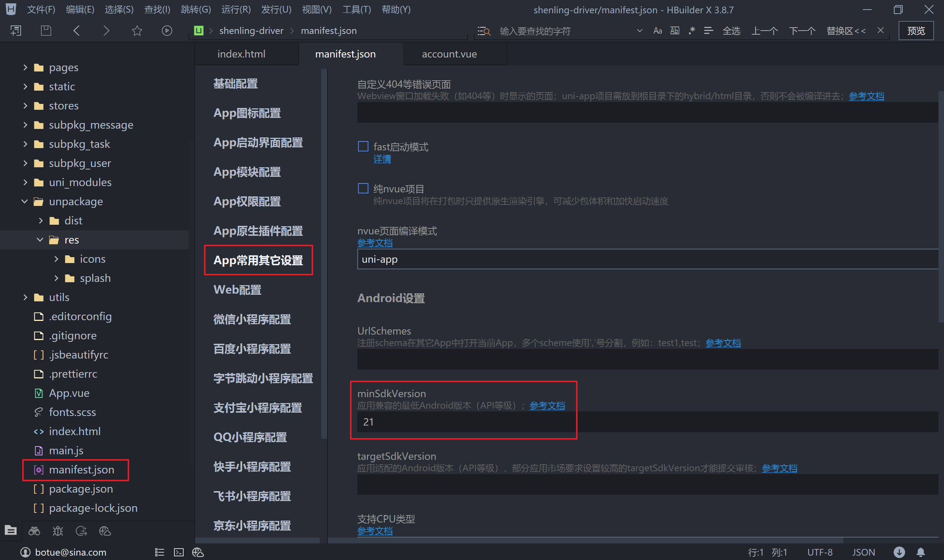Switch to the account.vue tab
Screen dimensions: 944x560
(x=449, y=54)
